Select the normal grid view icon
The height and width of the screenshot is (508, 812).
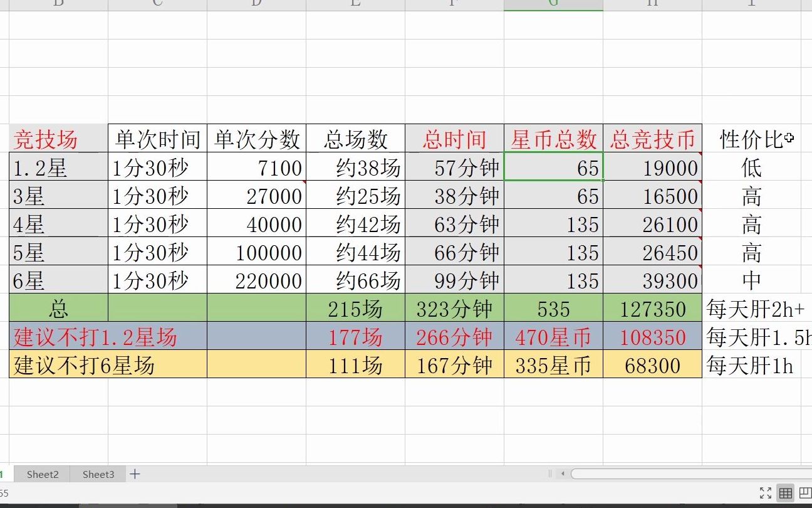pyautogui.click(x=786, y=492)
